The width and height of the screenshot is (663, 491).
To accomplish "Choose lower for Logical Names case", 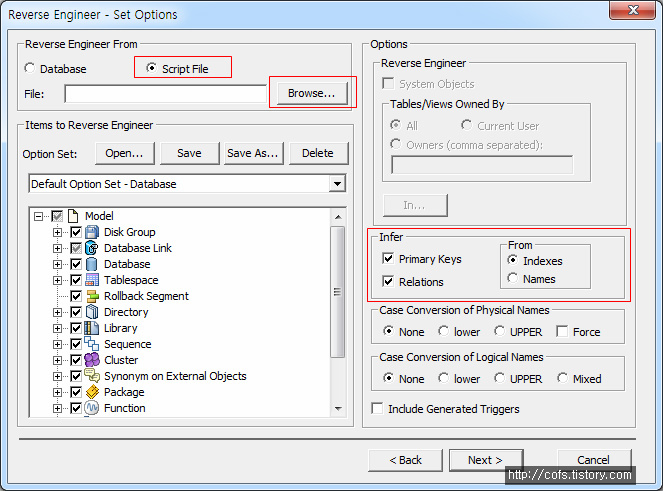I will coord(444,378).
